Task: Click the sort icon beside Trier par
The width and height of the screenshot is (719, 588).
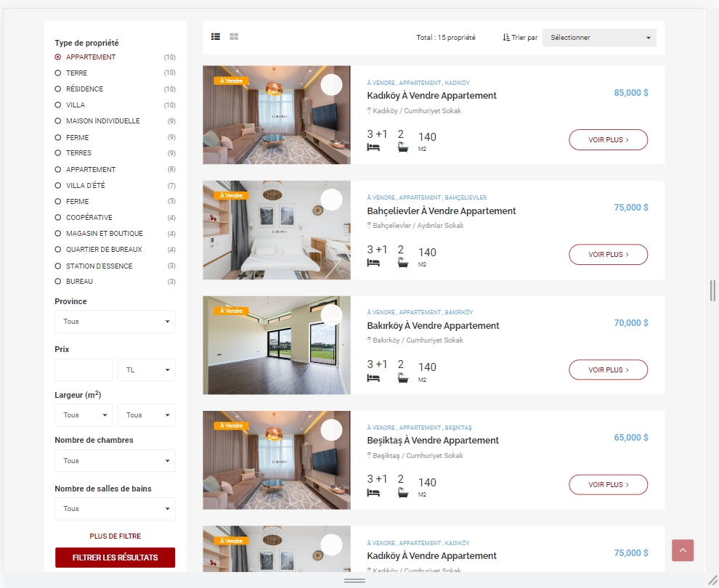Action: (505, 38)
